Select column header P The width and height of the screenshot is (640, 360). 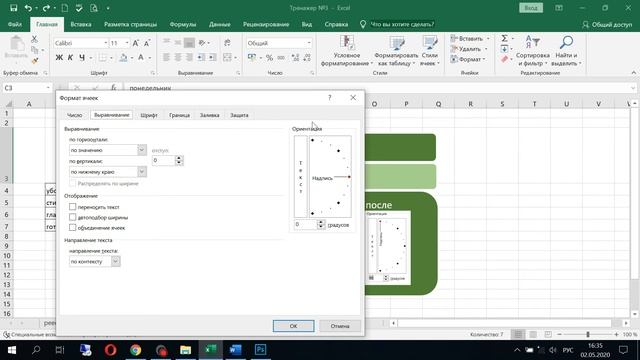coord(406,104)
